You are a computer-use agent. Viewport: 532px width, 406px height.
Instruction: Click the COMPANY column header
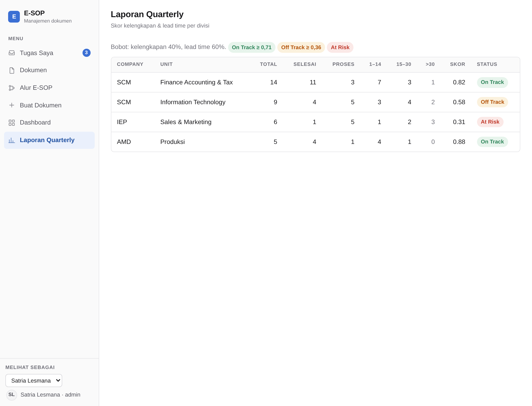pos(130,64)
